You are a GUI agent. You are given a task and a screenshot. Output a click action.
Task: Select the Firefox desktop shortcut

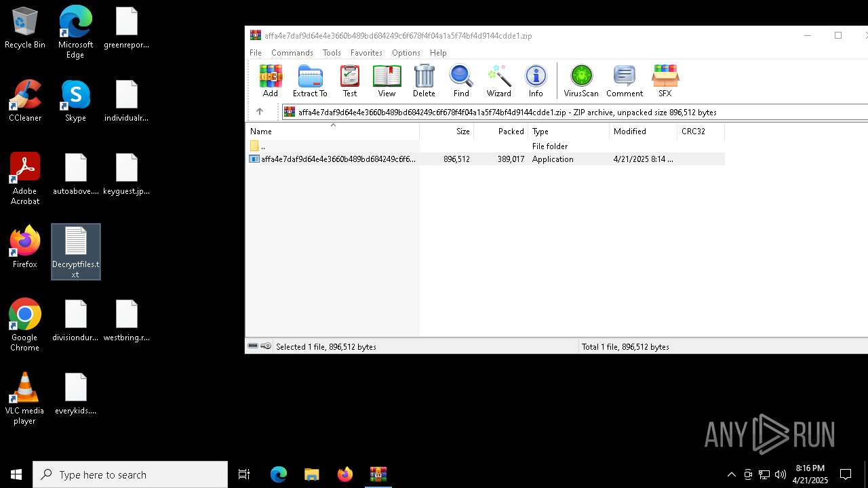coord(25,247)
